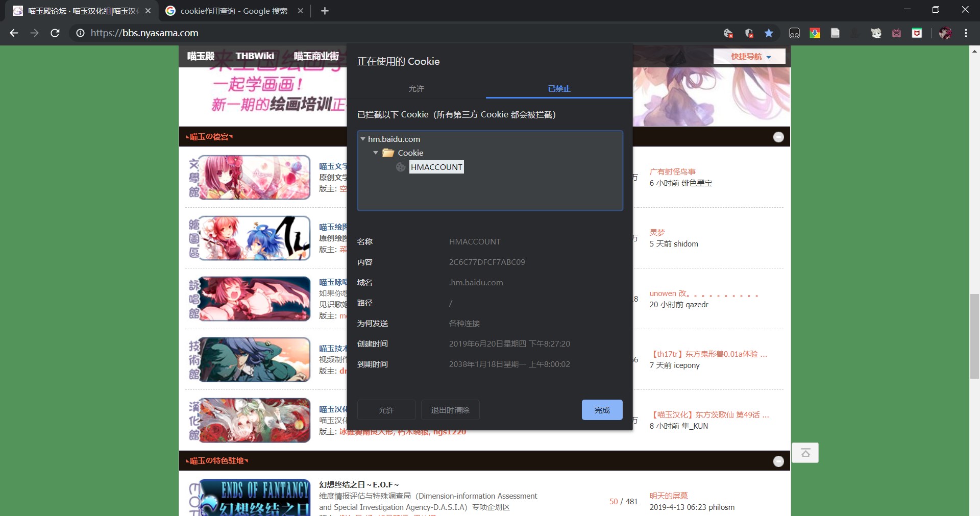Click the 完成 button
980x516 pixels.
click(x=602, y=410)
